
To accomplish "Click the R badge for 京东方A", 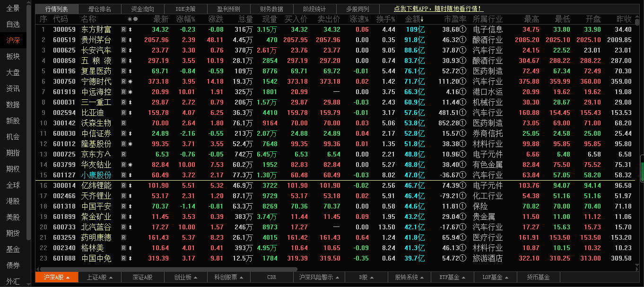I will click(123, 154).
